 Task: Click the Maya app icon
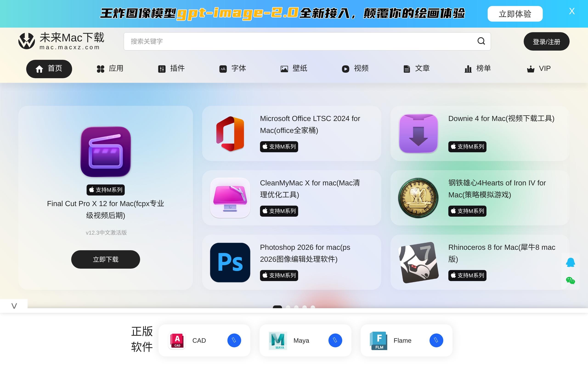[278, 340]
